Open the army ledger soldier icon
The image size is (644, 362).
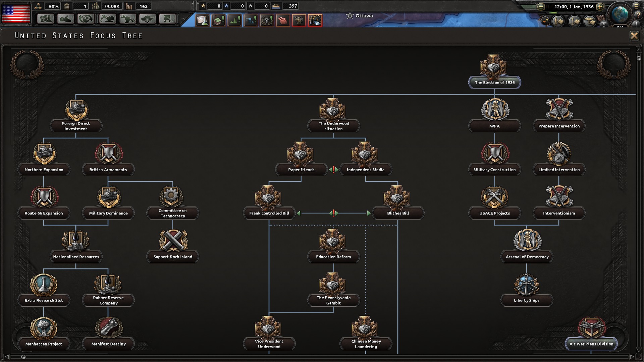pos(558,21)
